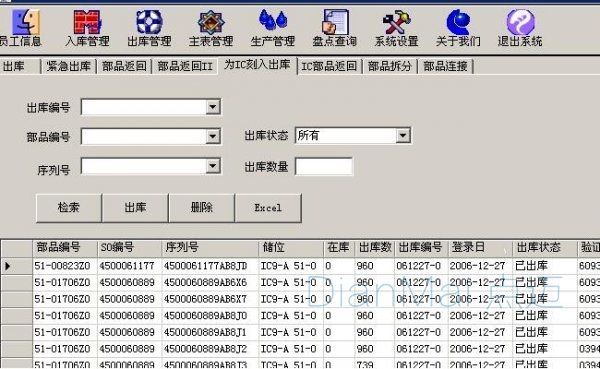Click the Excel export button
The image size is (600, 369).
[x=268, y=207]
